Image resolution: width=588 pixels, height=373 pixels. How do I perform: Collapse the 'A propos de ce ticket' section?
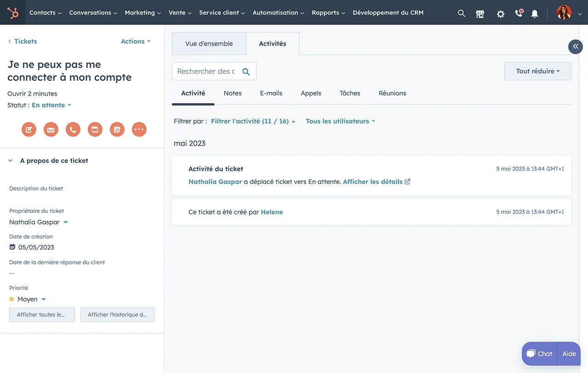tap(11, 161)
